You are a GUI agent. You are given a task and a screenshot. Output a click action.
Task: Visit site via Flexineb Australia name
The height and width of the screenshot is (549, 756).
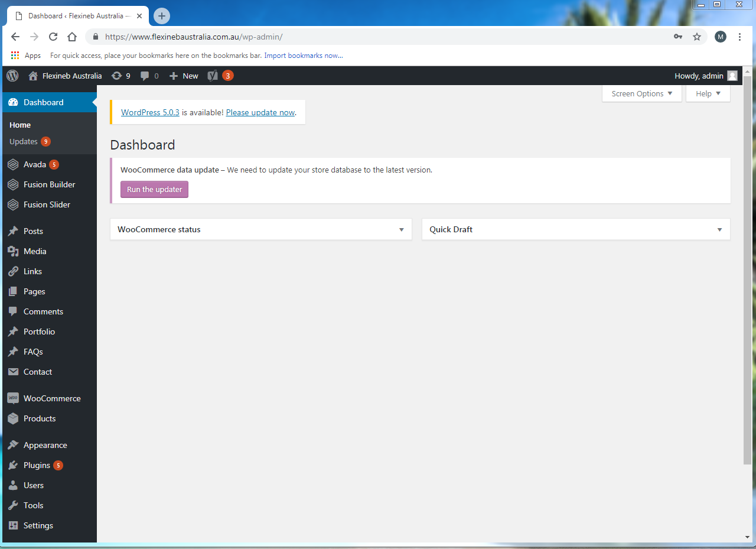(72, 76)
